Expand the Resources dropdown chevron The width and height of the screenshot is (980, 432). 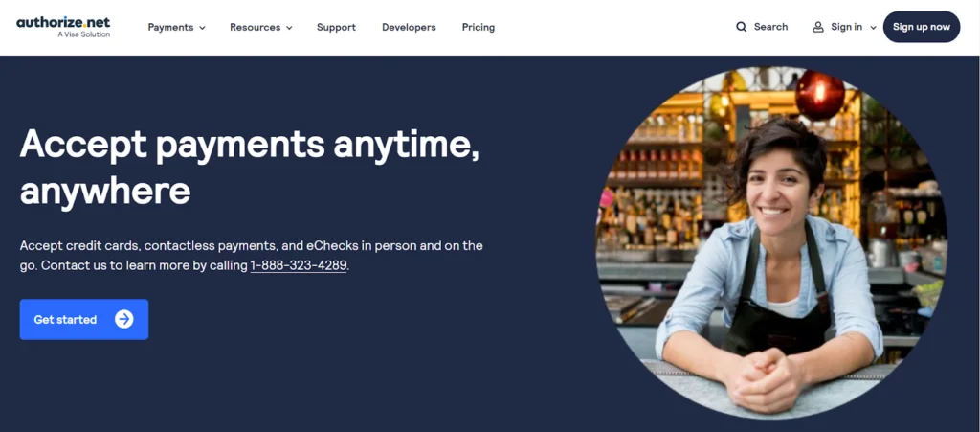[x=289, y=28]
